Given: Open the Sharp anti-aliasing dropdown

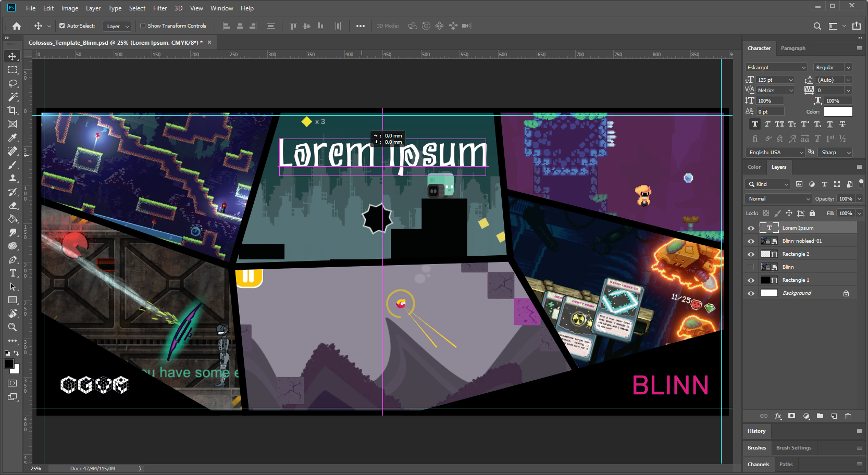Looking at the screenshot, I should point(835,152).
